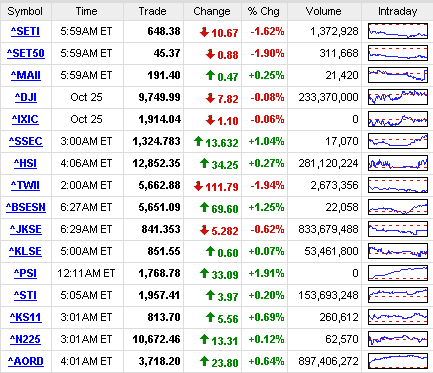Click the ^SSEC intraday chart thumbnail

pos(398,141)
